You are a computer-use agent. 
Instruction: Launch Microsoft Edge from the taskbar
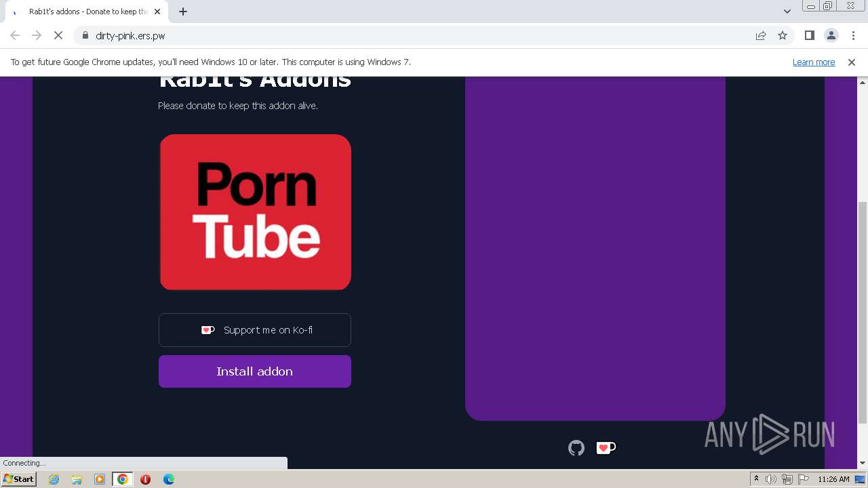[168, 479]
